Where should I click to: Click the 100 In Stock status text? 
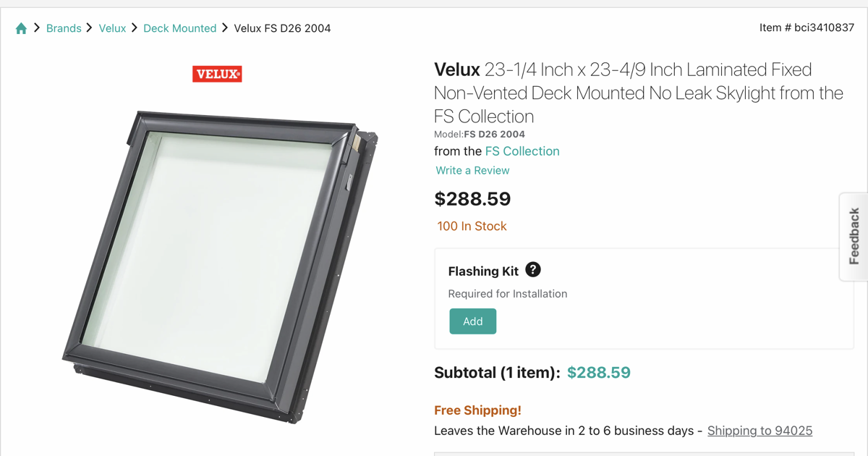pos(472,226)
